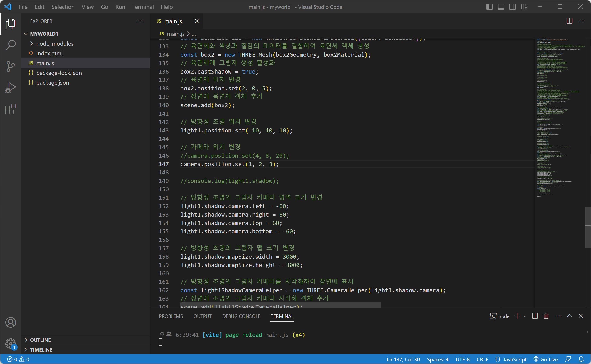Open the Source Control view
591x364 pixels.
[x=11, y=66]
